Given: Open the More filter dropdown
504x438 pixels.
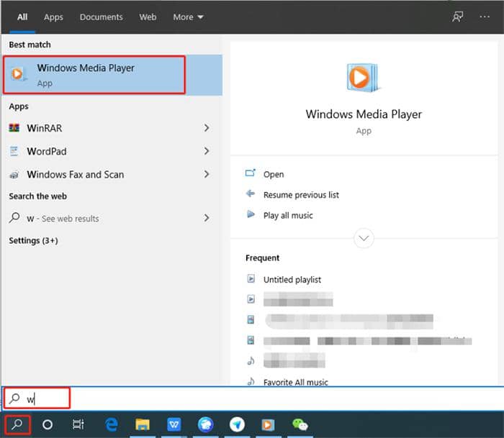Looking at the screenshot, I should click(x=189, y=17).
